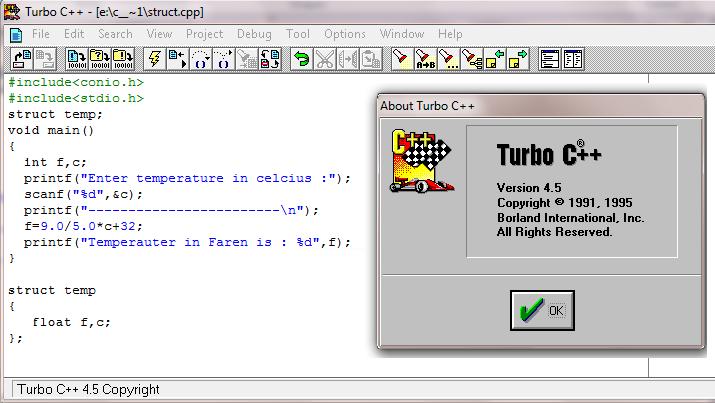Click the "f=9.0/5.0*c+32;" code line
This screenshot has height=403, width=715.
[83, 226]
